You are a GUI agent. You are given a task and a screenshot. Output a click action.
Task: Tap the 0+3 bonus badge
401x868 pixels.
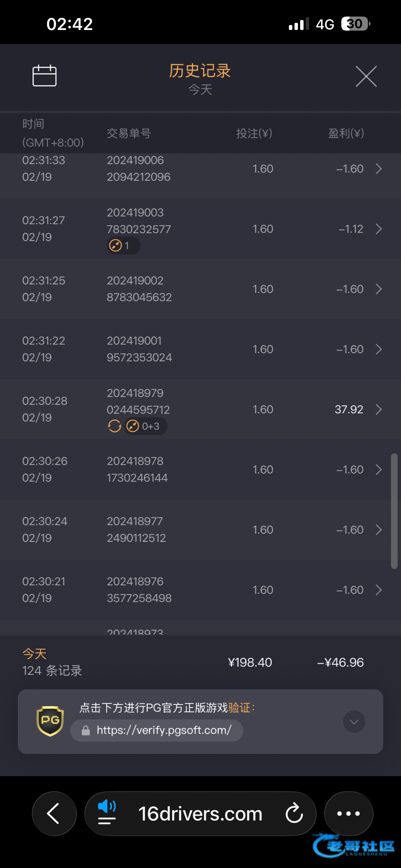point(146,426)
